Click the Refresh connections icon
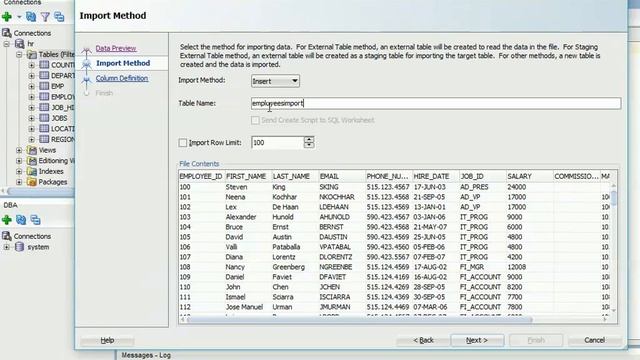Viewport: 640px width, 360px height. point(31,17)
